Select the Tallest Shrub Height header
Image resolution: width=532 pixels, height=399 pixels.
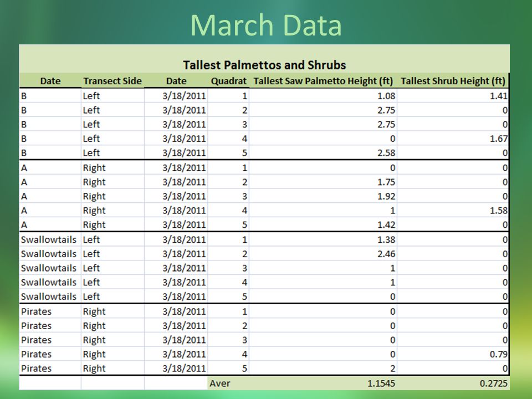(453, 81)
